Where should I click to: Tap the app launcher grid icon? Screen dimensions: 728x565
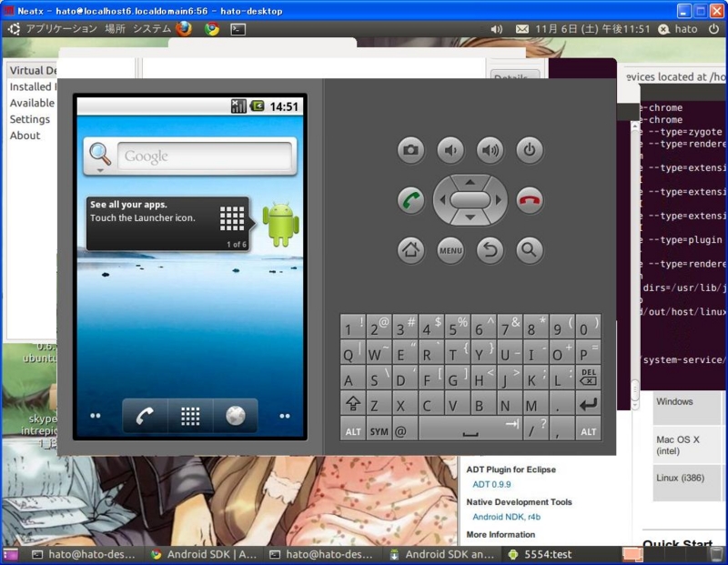(190, 416)
